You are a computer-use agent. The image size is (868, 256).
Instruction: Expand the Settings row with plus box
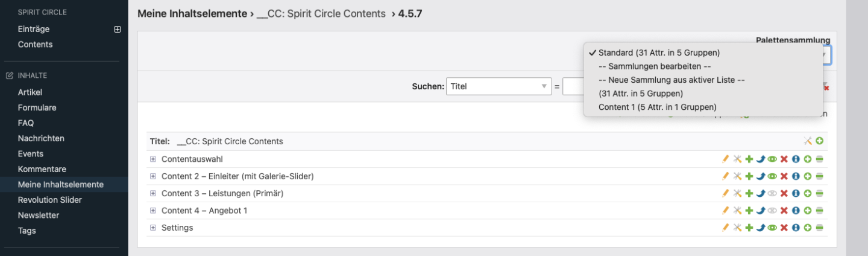coord(153,228)
